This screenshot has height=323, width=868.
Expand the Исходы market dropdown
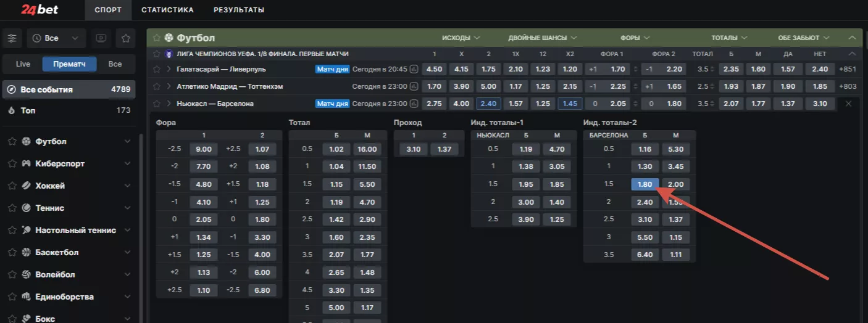click(461, 38)
